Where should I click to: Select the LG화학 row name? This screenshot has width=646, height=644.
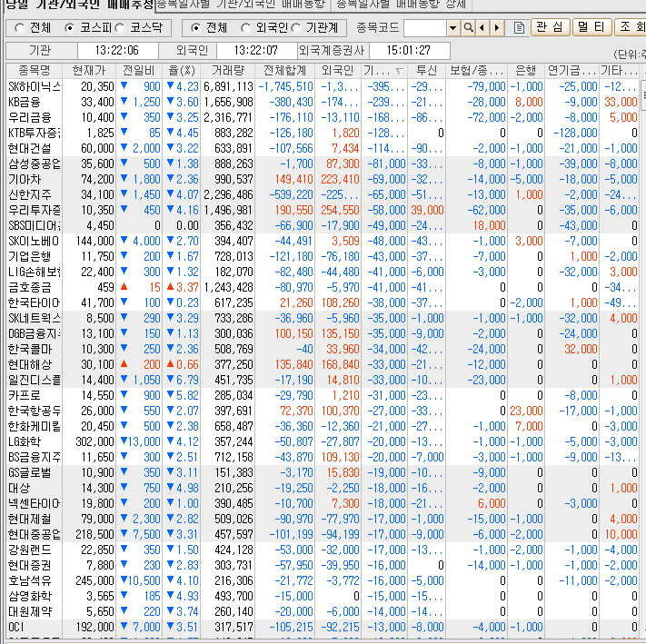[x=24, y=441]
